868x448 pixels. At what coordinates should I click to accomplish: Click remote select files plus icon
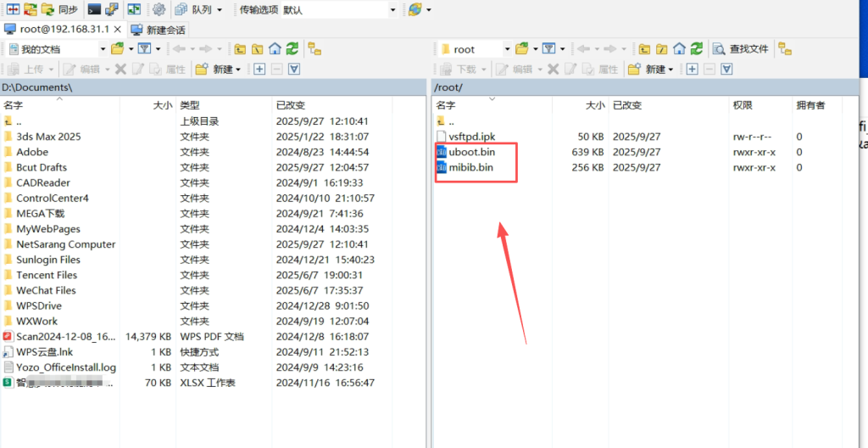click(692, 70)
